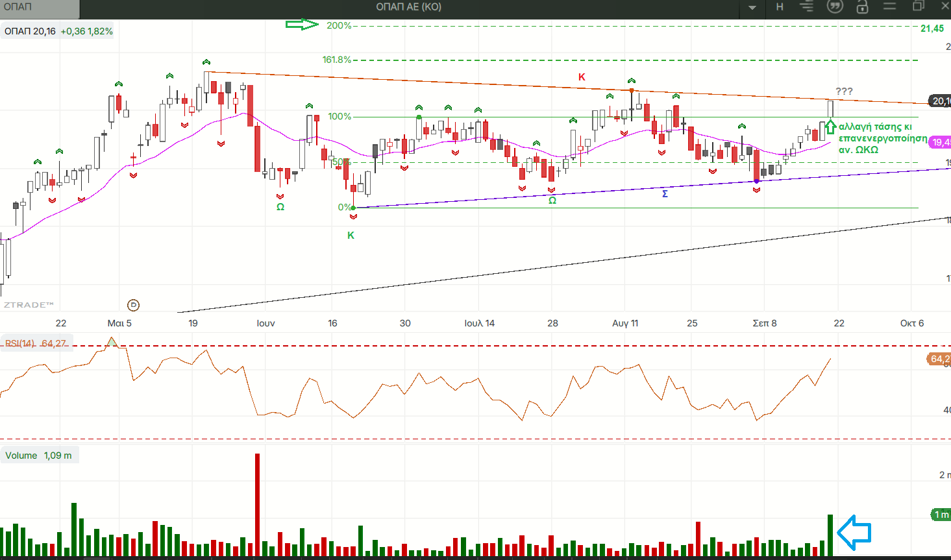Click the restore window icon
This screenshot has width=951, height=560.
[918, 6]
